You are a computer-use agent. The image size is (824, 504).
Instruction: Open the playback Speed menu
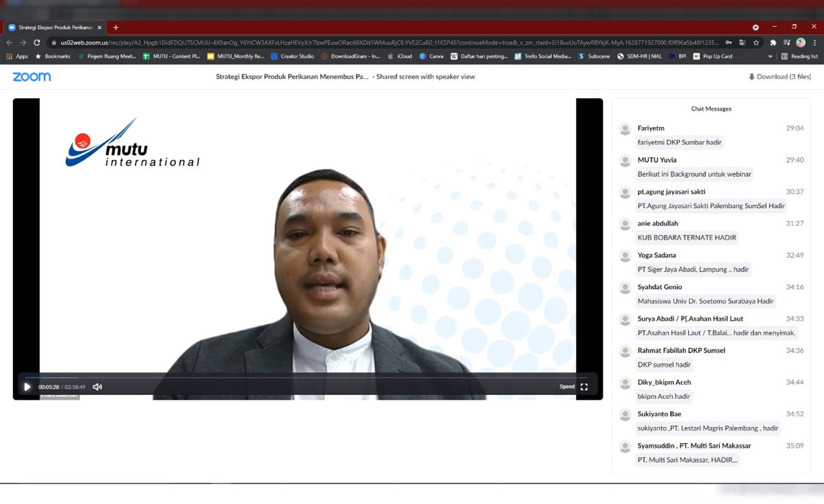coord(566,387)
